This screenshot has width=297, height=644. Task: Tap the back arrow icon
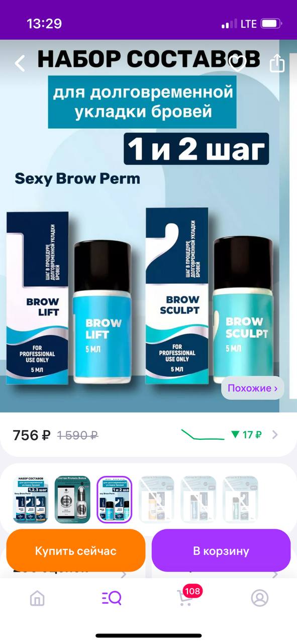tap(20, 64)
